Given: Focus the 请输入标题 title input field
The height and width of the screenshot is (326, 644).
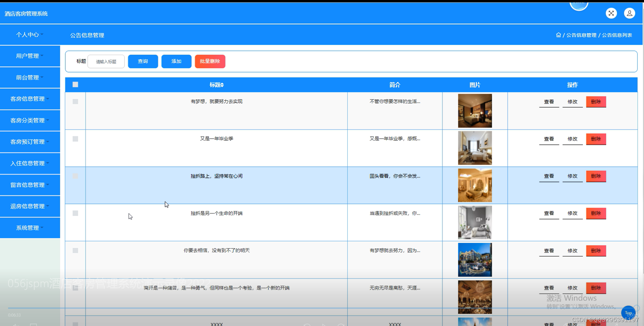Looking at the screenshot, I should pyautogui.click(x=106, y=61).
